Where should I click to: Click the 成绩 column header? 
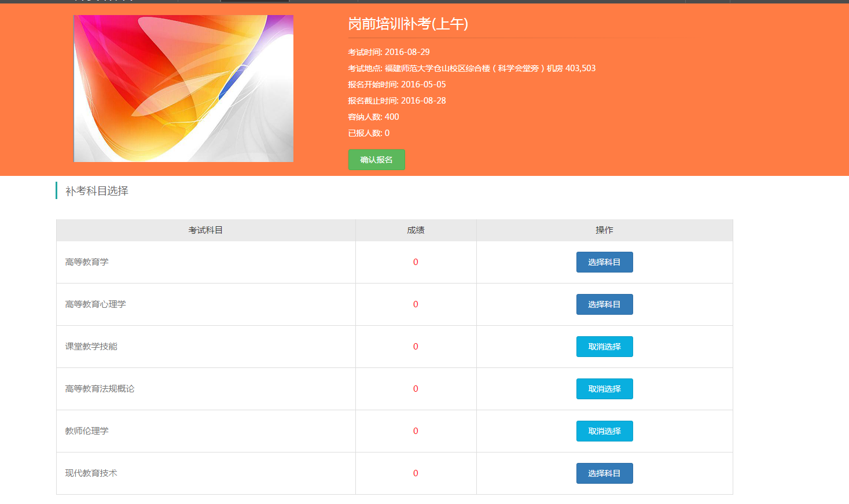coord(416,230)
